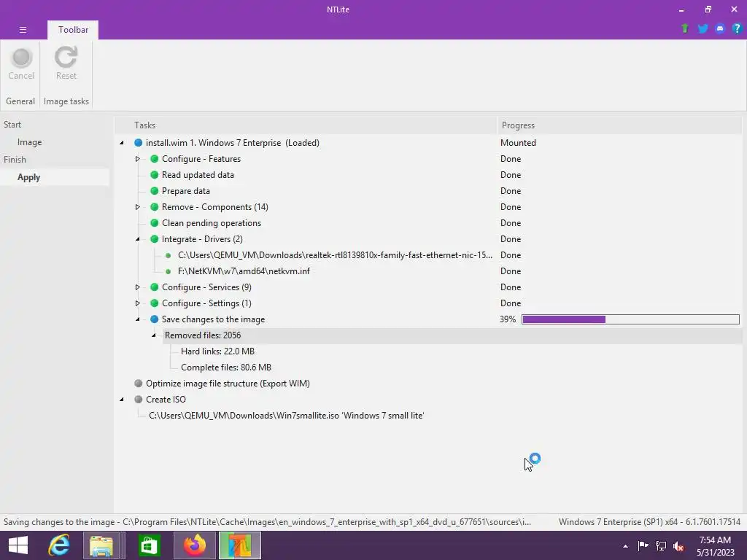747x560 pixels.
Task: Click the General group label
Action: coord(20,101)
